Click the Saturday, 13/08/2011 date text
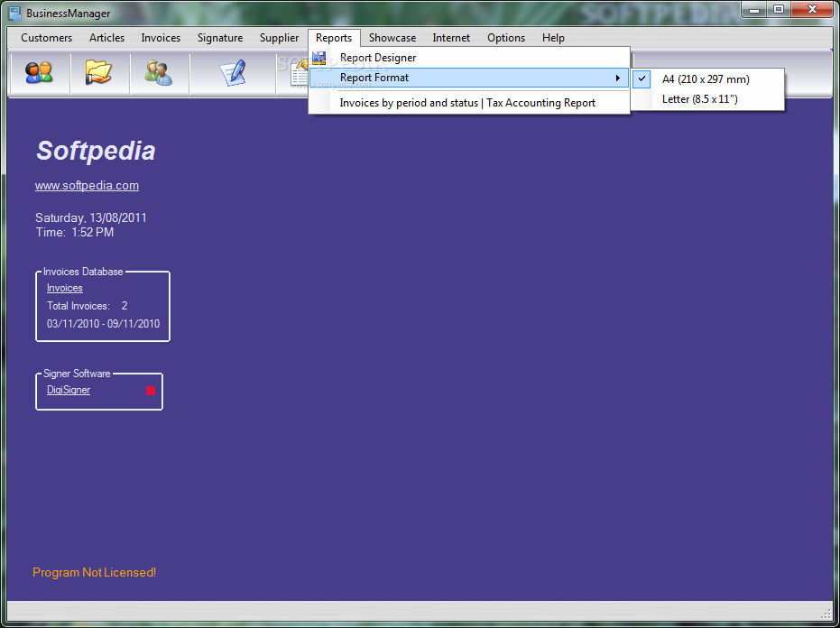The height and width of the screenshot is (628, 840). pos(91,217)
